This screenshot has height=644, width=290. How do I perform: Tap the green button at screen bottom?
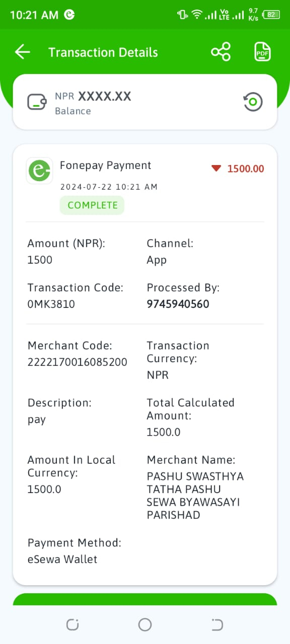145,599
